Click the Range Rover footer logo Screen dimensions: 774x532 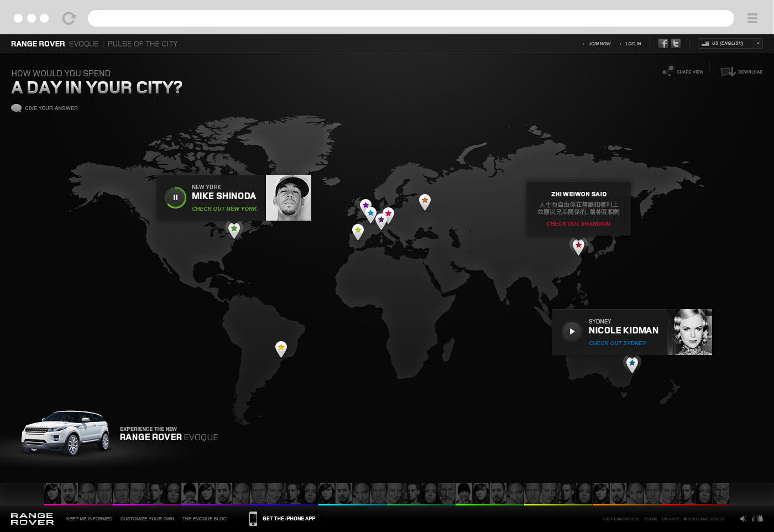32,519
